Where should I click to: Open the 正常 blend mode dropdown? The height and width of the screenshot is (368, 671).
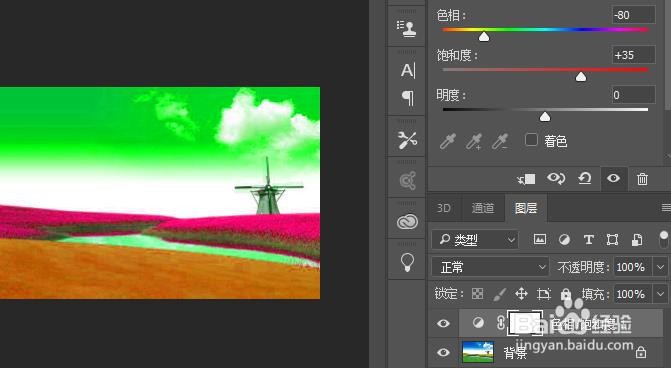click(x=490, y=267)
